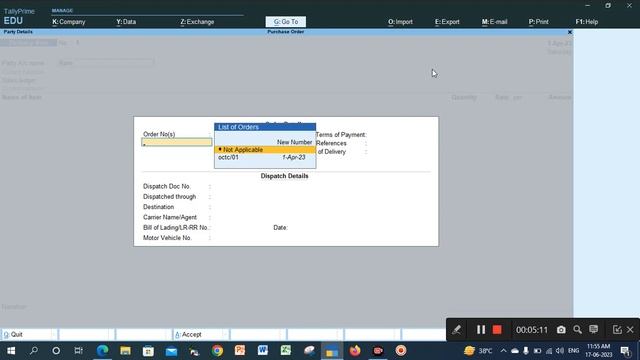Open the K: Company menu
Viewport: 640px width, 360px height.
69,22
